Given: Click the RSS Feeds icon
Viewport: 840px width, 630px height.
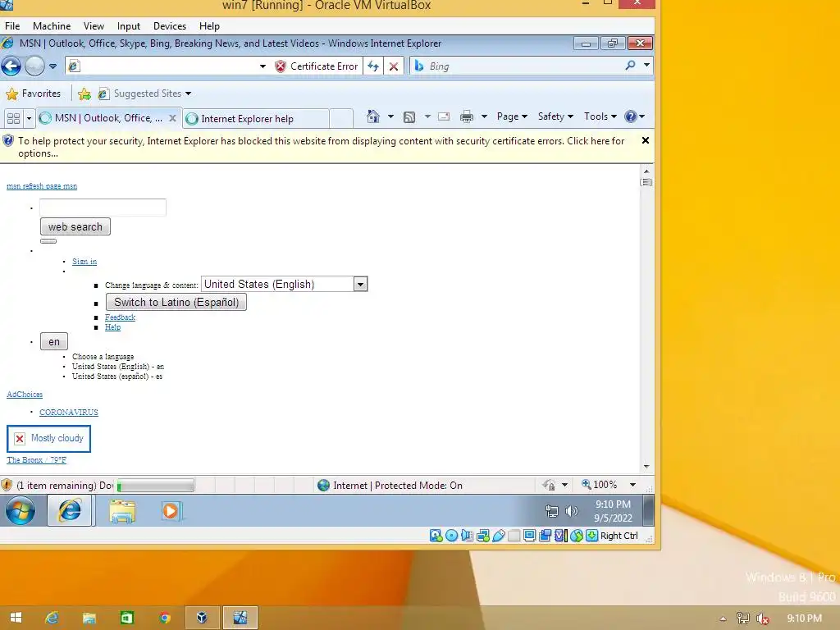Looking at the screenshot, I should point(409,116).
